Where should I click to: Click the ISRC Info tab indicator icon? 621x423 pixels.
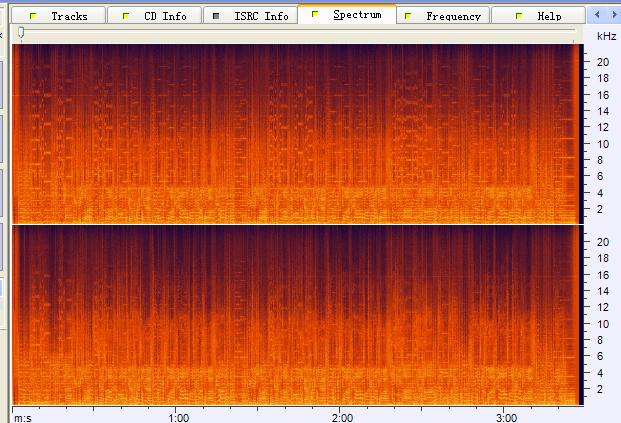click(216, 16)
